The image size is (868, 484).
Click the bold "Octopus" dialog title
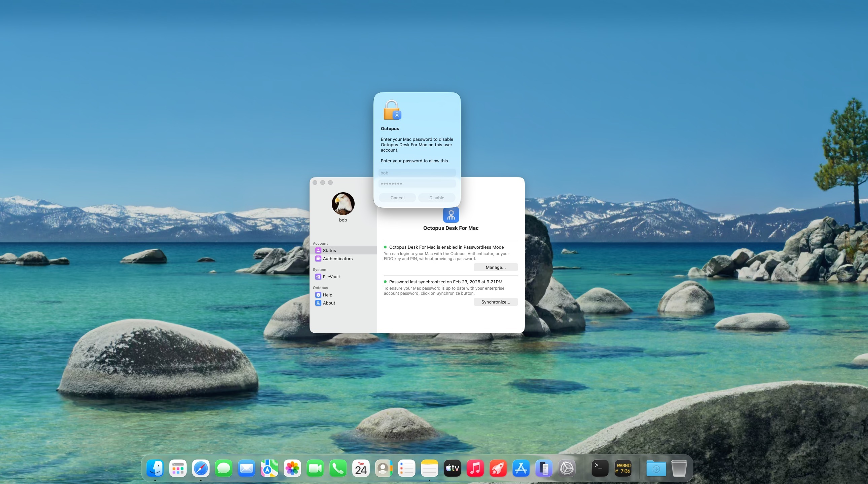[390, 129]
